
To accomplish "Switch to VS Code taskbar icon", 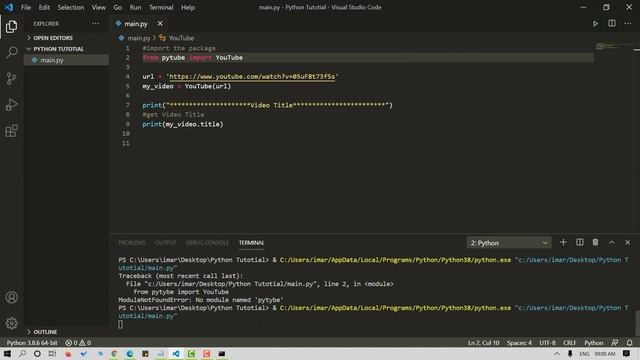I will [176, 354].
